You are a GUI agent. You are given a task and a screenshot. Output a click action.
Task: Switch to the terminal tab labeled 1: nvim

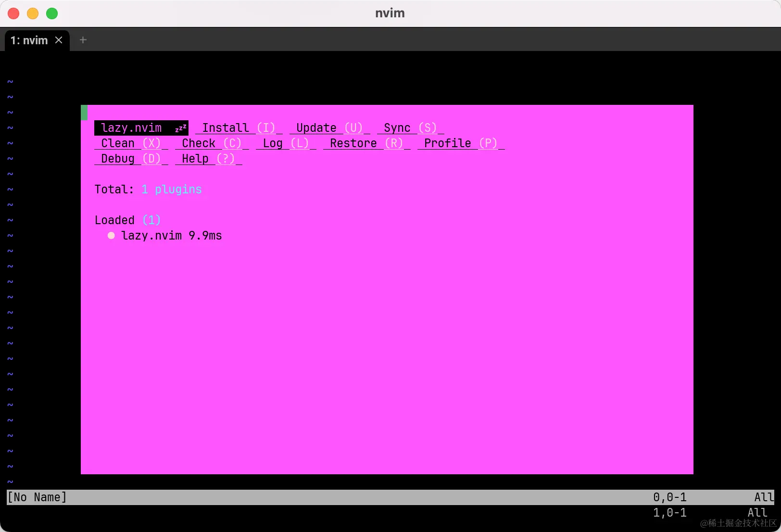(30, 40)
